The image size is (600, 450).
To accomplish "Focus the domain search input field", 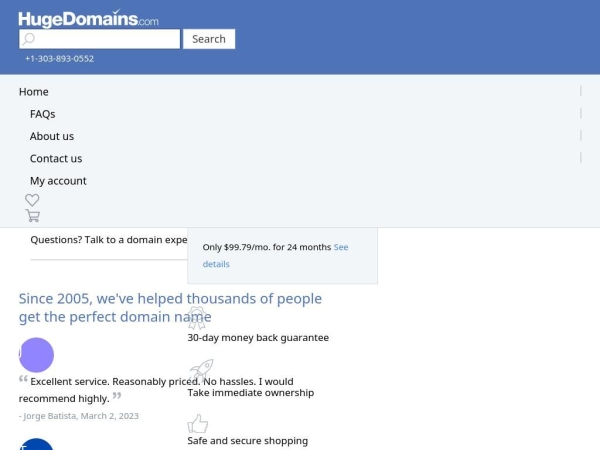I will (105, 39).
